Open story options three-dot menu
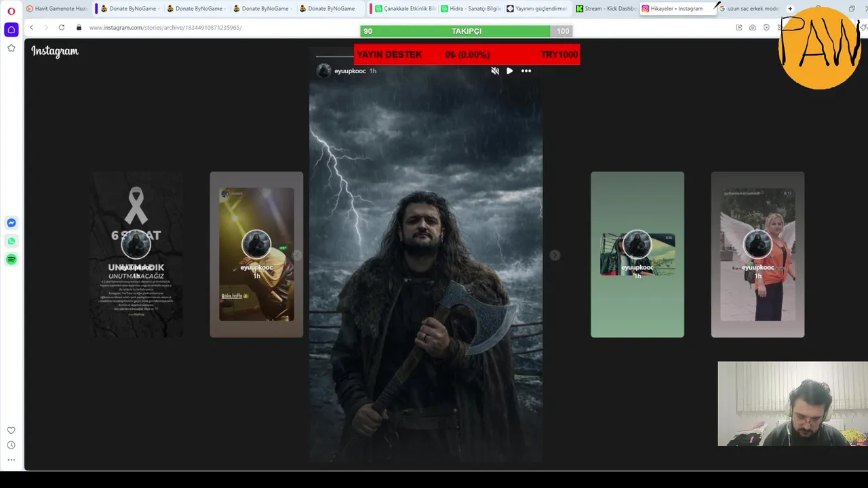Image resolution: width=868 pixels, height=488 pixels. pos(526,70)
